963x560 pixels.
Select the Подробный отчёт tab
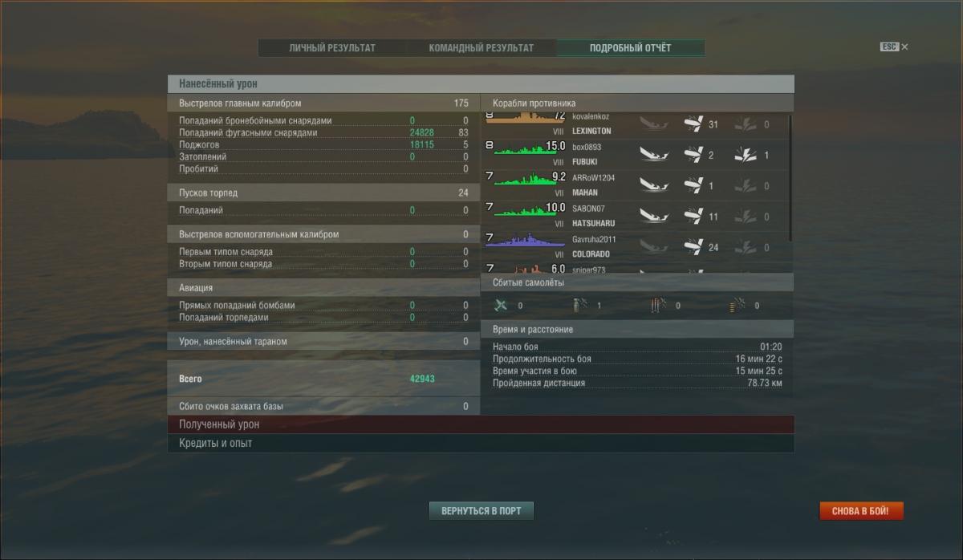631,48
